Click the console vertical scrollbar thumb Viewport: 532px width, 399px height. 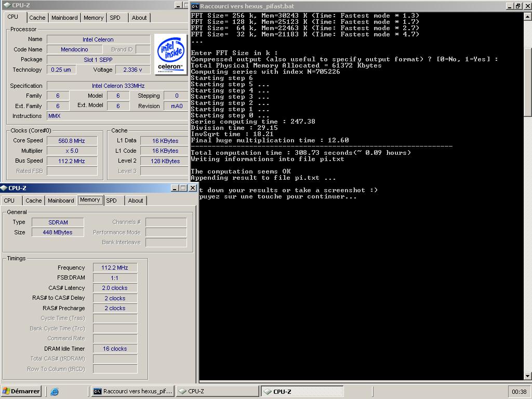pos(528,83)
